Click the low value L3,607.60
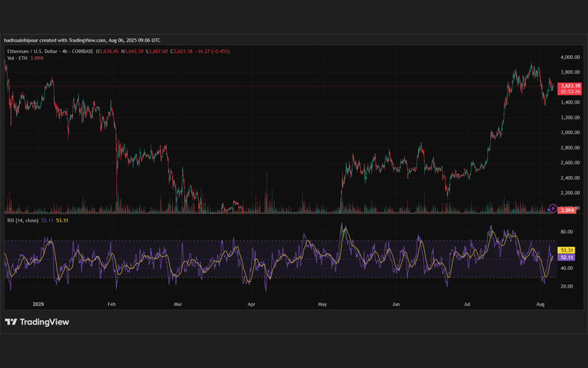This screenshot has height=368, width=588. click(x=157, y=51)
